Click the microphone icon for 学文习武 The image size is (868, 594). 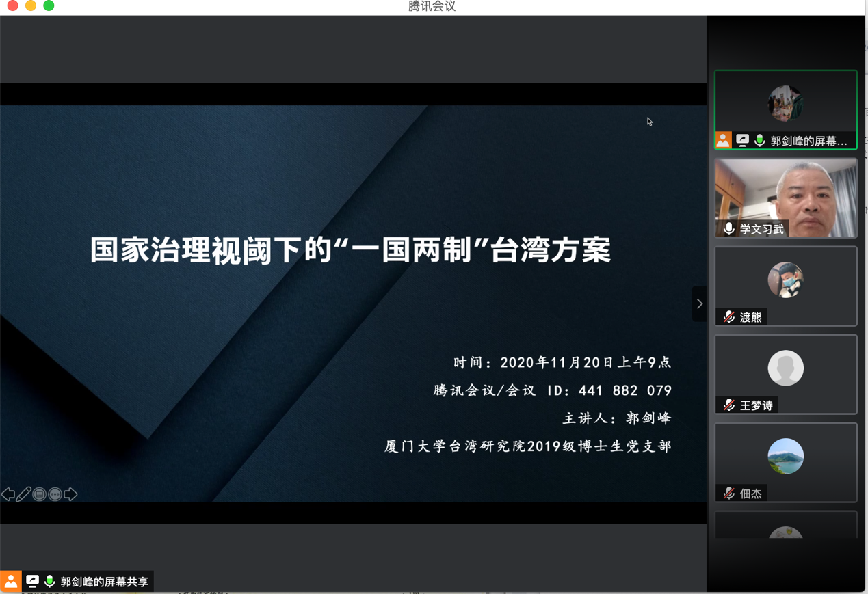[x=729, y=229]
